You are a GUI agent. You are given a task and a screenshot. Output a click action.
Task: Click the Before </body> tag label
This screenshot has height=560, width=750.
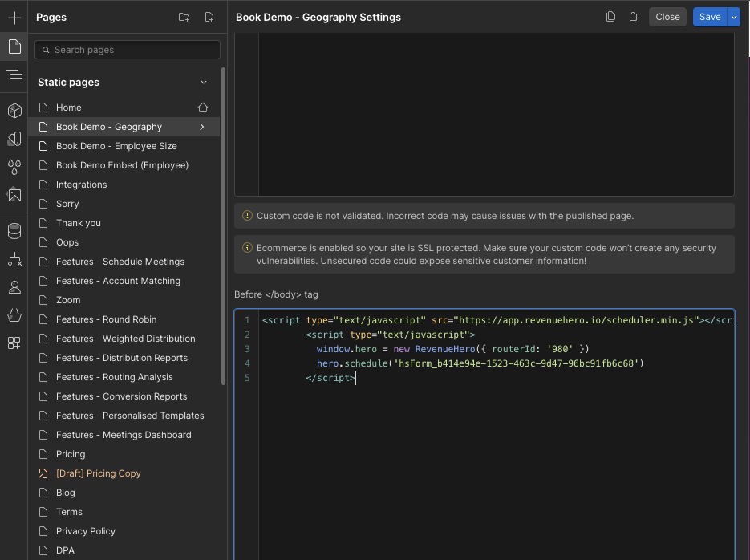click(276, 294)
